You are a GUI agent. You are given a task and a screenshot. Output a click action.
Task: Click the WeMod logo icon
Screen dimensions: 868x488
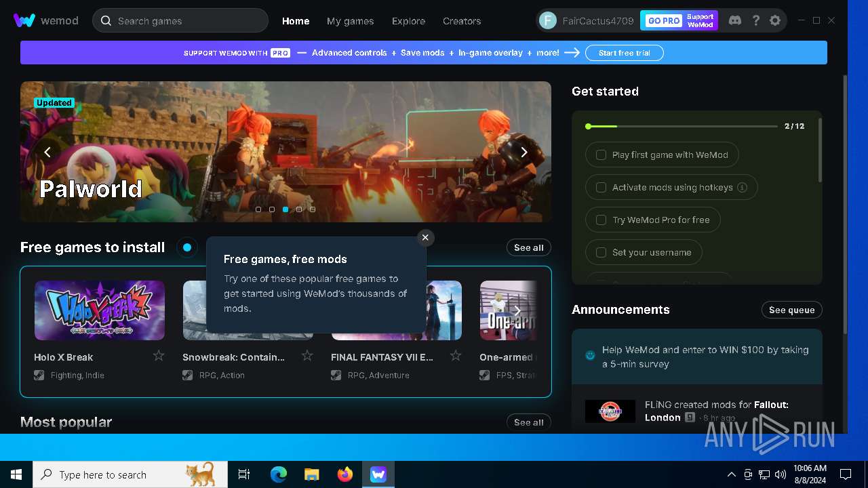pos(24,20)
